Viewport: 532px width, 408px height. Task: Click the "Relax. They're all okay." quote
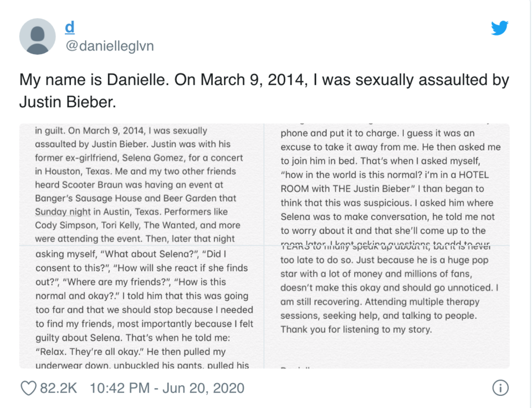[90, 352]
